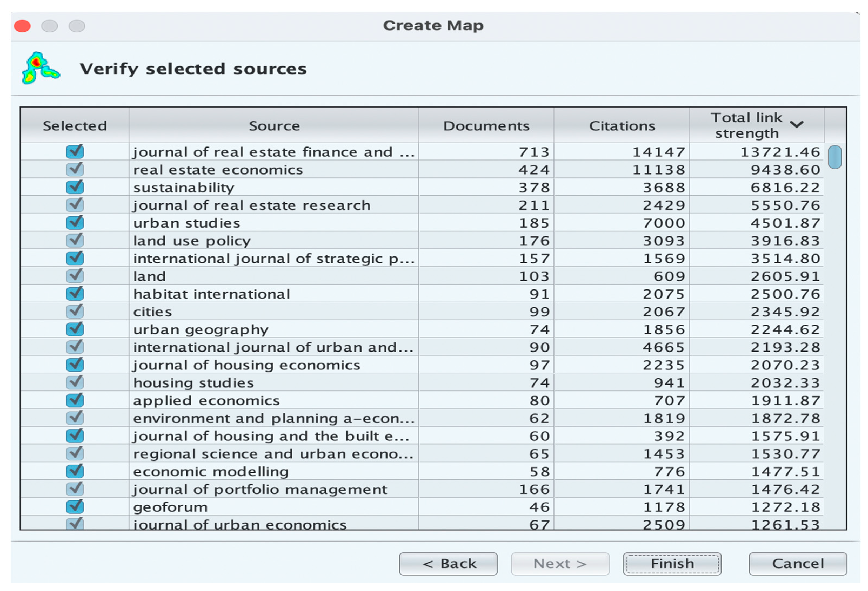
Task: Click the sort arrow on Total link strength
Action: [x=797, y=124]
